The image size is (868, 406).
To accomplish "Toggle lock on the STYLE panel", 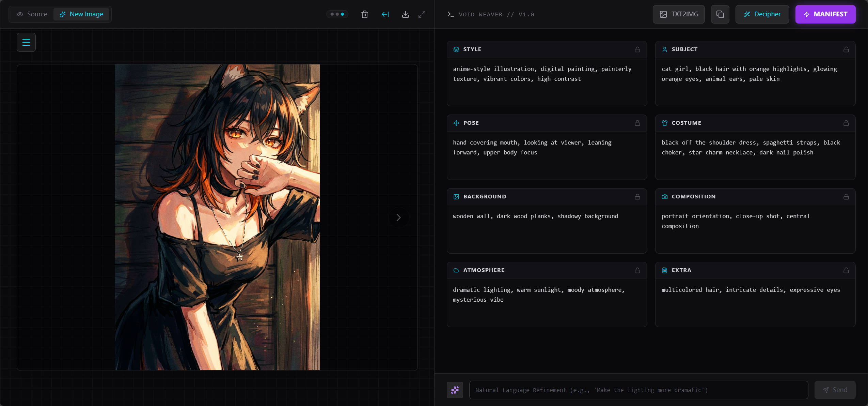I will point(637,49).
